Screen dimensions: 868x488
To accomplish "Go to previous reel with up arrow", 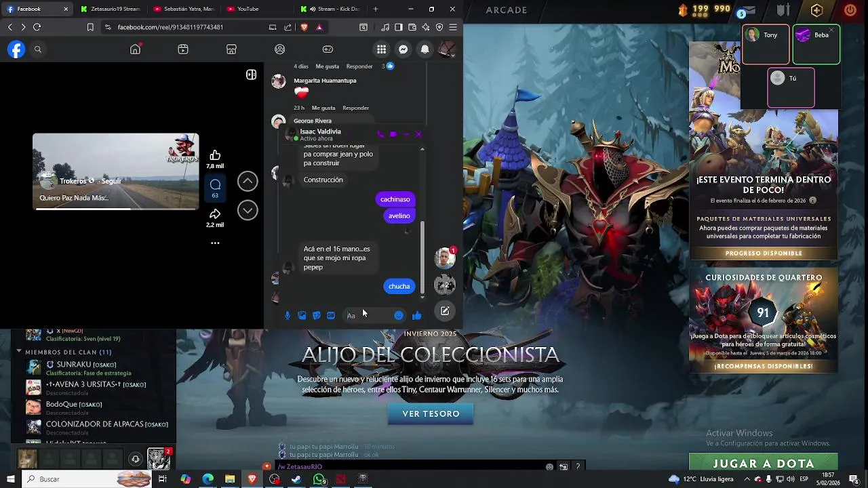I will (248, 181).
